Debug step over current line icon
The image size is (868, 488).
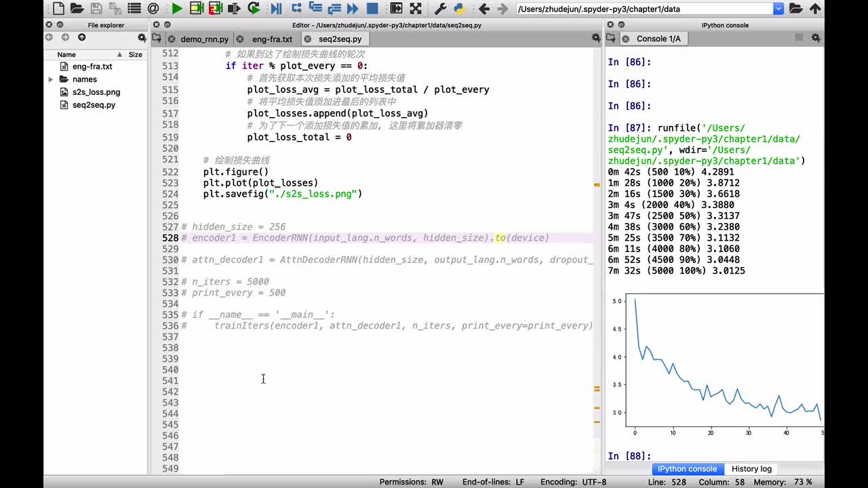[x=296, y=9]
